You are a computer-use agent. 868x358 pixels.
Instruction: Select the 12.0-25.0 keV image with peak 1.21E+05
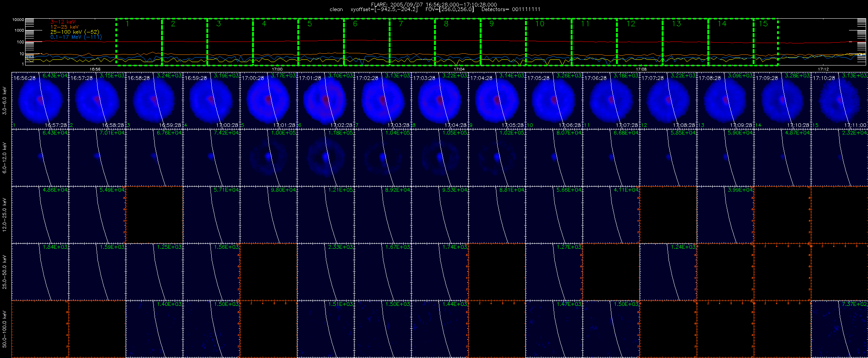[325, 215]
